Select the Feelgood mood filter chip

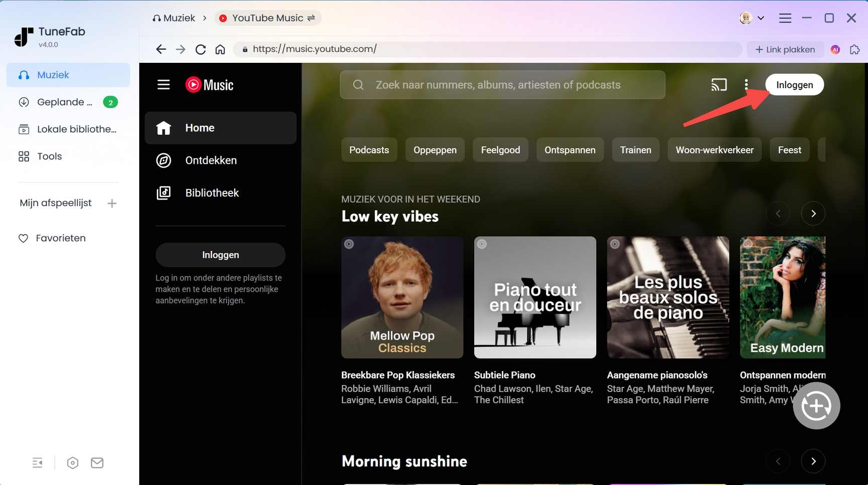click(500, 150)
